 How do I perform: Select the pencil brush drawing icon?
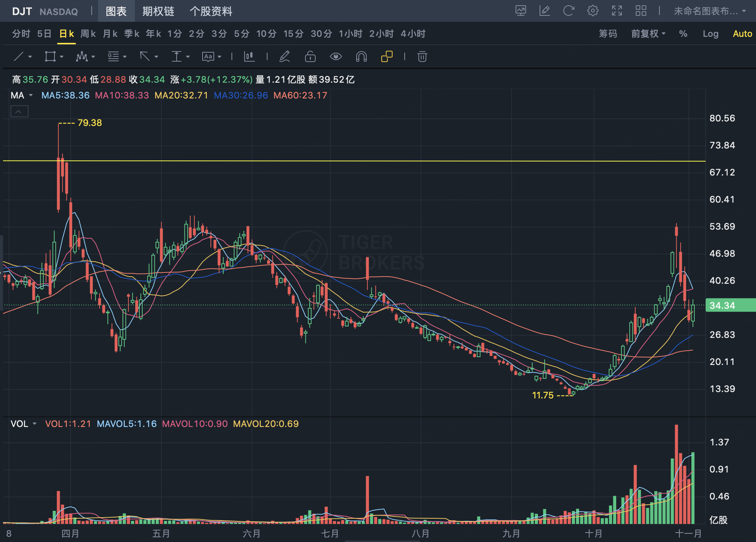tap(284, 57)
